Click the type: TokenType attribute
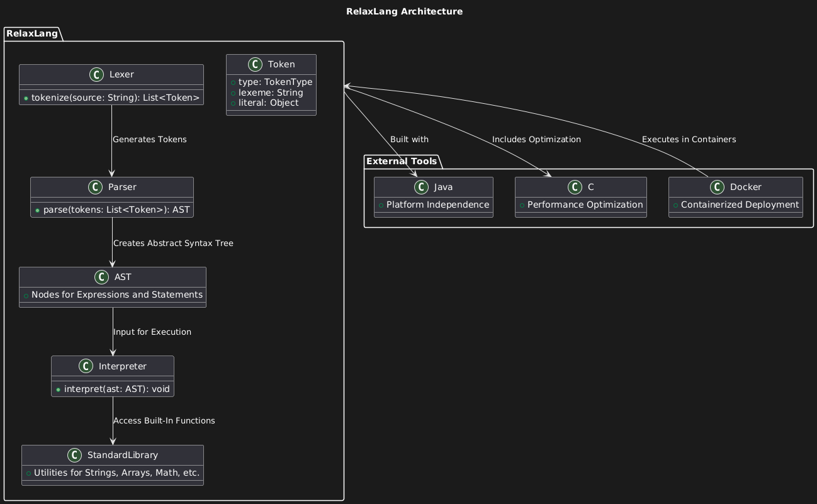Screen dimensions: 817x504 (x=276, y=82)
